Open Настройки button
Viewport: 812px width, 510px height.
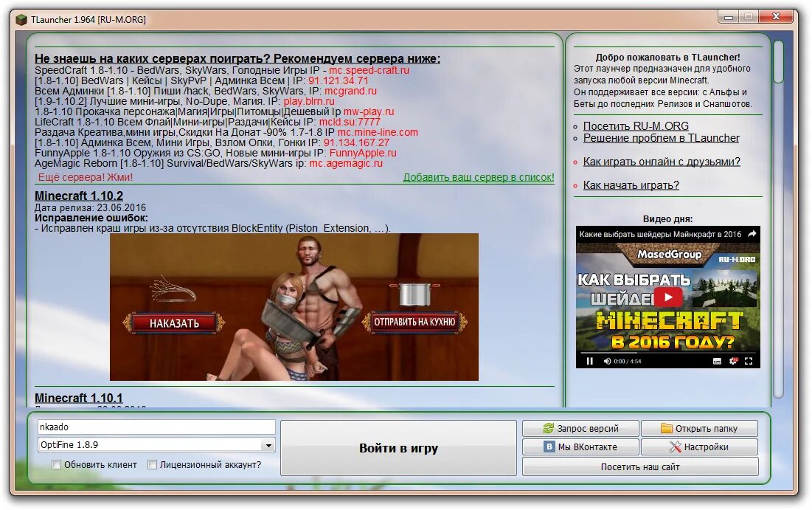click(700, 447)
